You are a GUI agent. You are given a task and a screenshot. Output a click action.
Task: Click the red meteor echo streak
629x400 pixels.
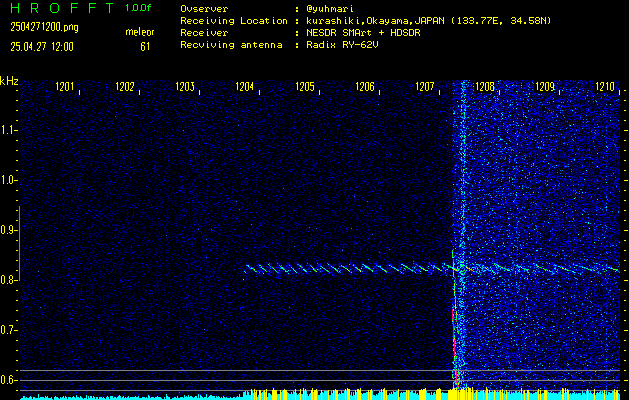click(455, 348)
